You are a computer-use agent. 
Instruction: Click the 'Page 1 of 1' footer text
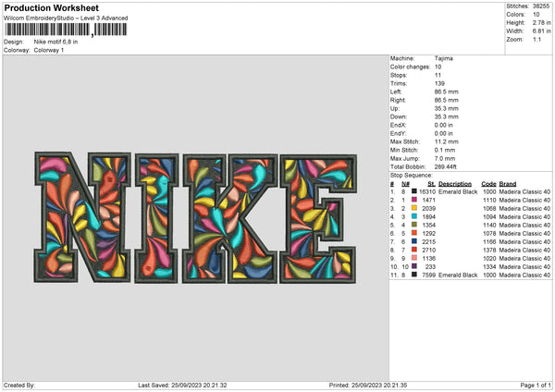[536, 385]
